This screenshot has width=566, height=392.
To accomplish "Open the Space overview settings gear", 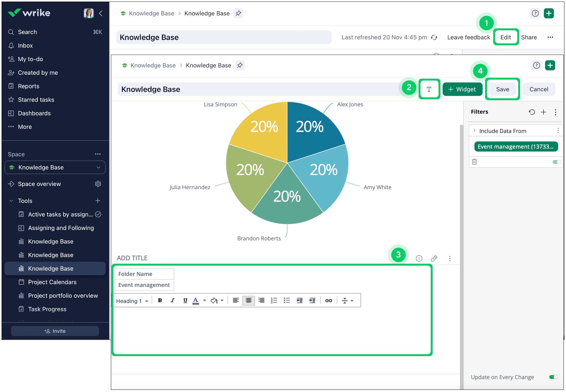I will coord(98,184).
